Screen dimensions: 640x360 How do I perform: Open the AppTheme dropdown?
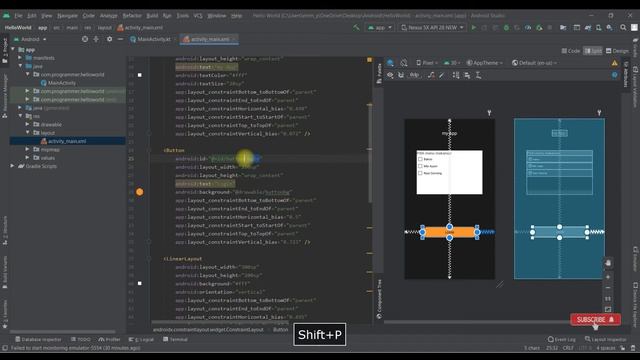484,63
